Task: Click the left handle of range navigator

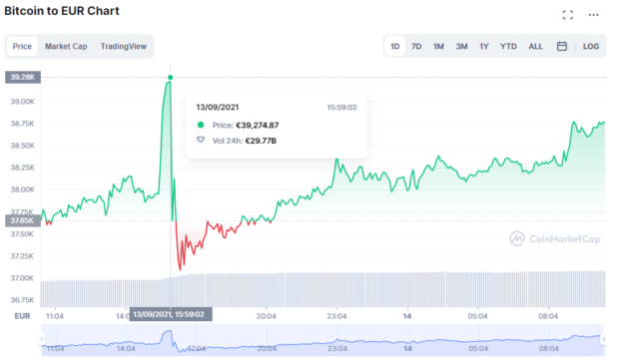Action: point(41,339)
